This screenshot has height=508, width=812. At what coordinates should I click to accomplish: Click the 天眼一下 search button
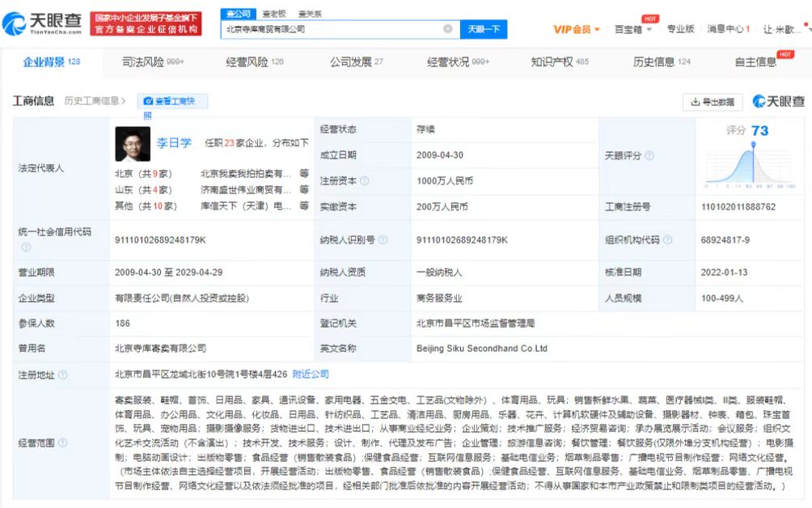pyautogui.click(x=484, y=29)
